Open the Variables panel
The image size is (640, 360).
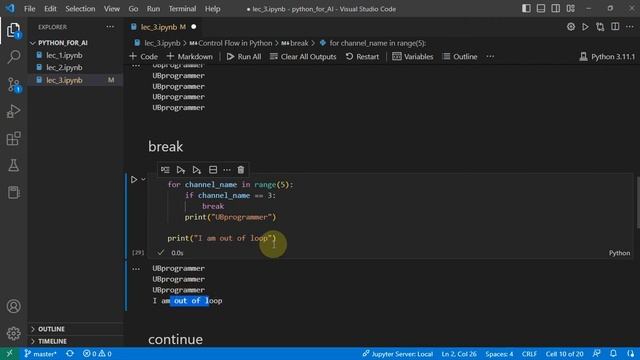tap(413, 57)
